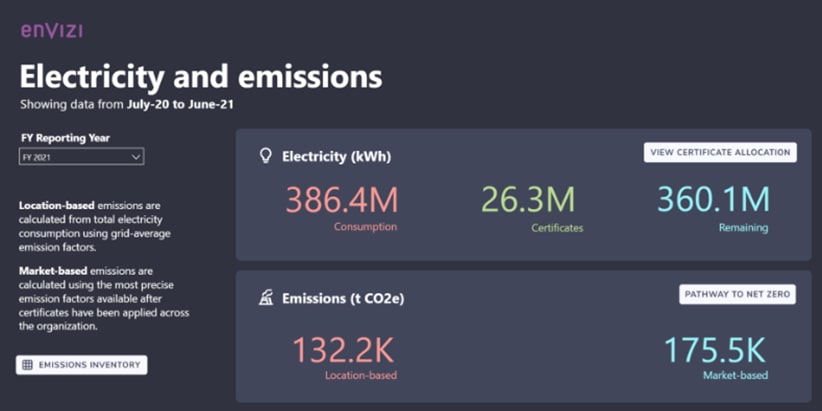Expand the chevron arrow of the year selector
Screen dimensions: 822x411
pyautogui.click(x=136, y=157)
